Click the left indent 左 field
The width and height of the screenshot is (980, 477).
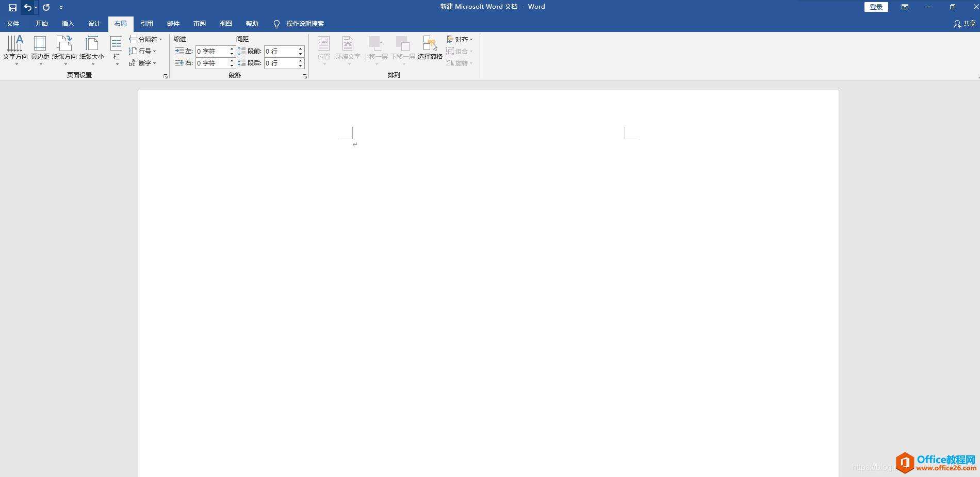pyautogui.click(x=211, y=51)
